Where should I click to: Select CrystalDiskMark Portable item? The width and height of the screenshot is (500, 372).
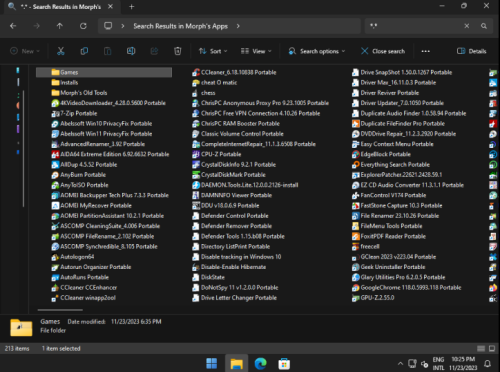(229, 175)
